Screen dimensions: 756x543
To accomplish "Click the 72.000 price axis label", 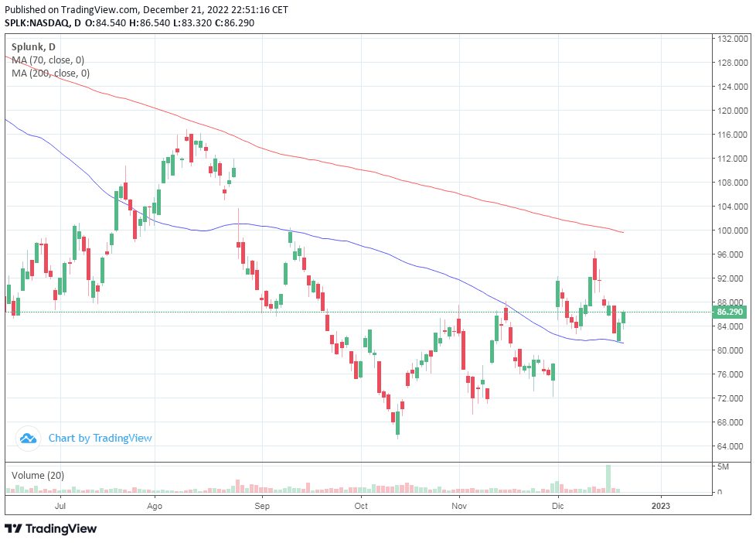I will point(732,398).
